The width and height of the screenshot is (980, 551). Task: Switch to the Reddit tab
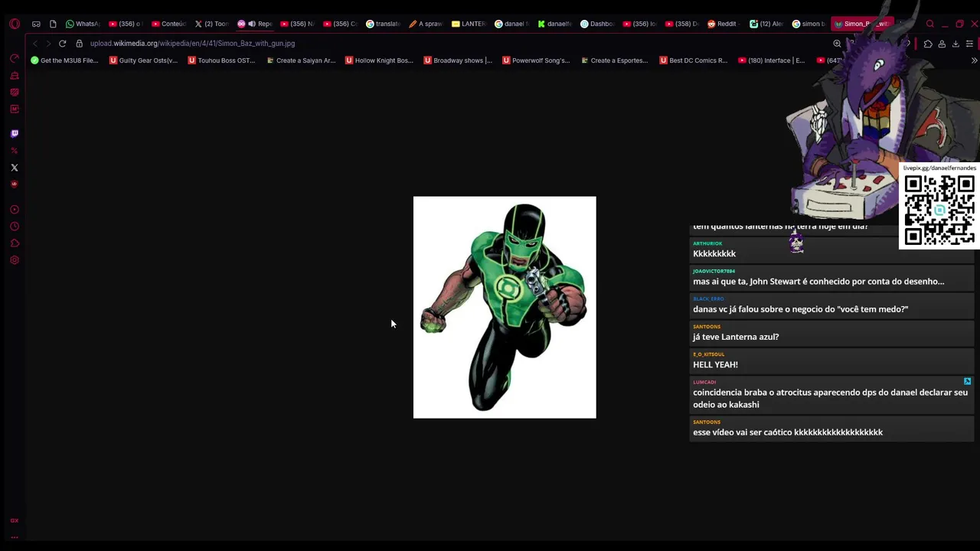pos(723,24)
